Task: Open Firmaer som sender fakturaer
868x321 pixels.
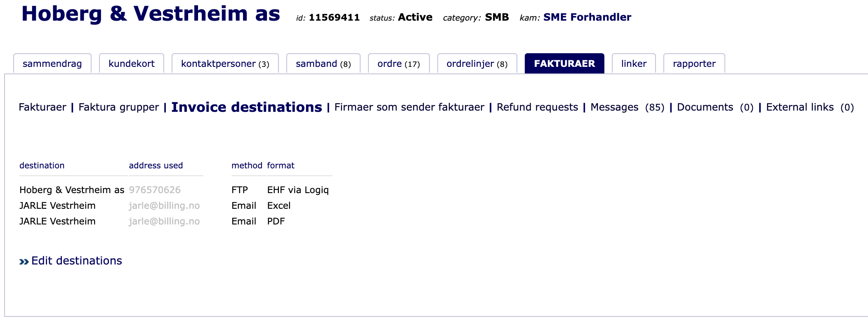Action: point(410,107)
